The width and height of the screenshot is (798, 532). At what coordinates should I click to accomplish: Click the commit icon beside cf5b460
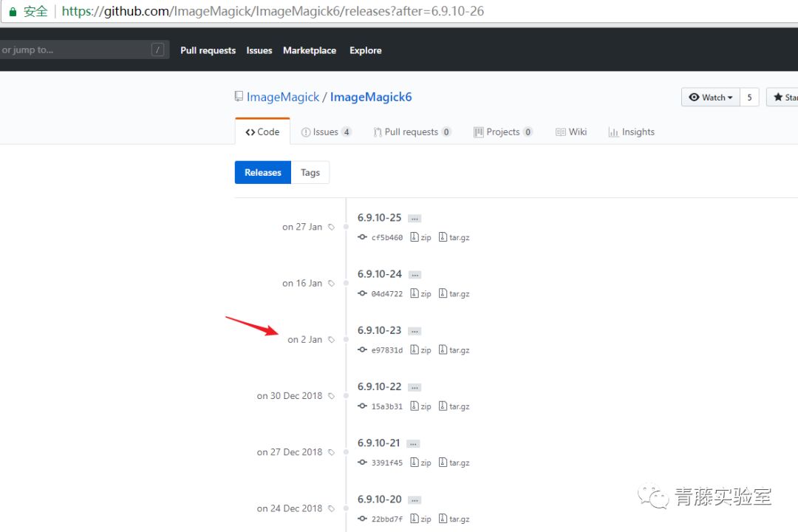(361, 237)
